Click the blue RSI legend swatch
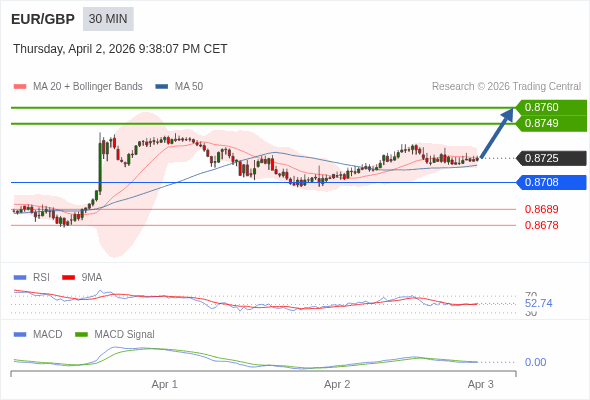590x400 pixels. (x=20, y=278)
